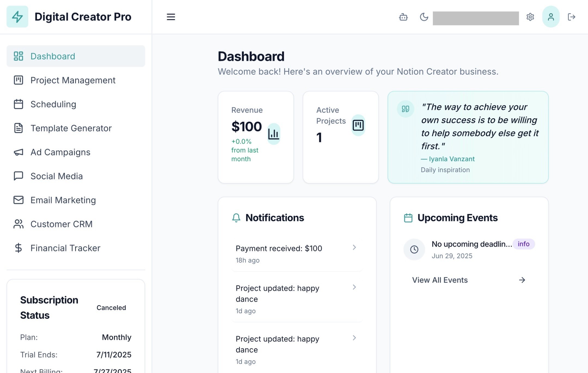This screenshot has width=588, height=373.
Task: Click the AI assistant robot icon
Action: 403,17
